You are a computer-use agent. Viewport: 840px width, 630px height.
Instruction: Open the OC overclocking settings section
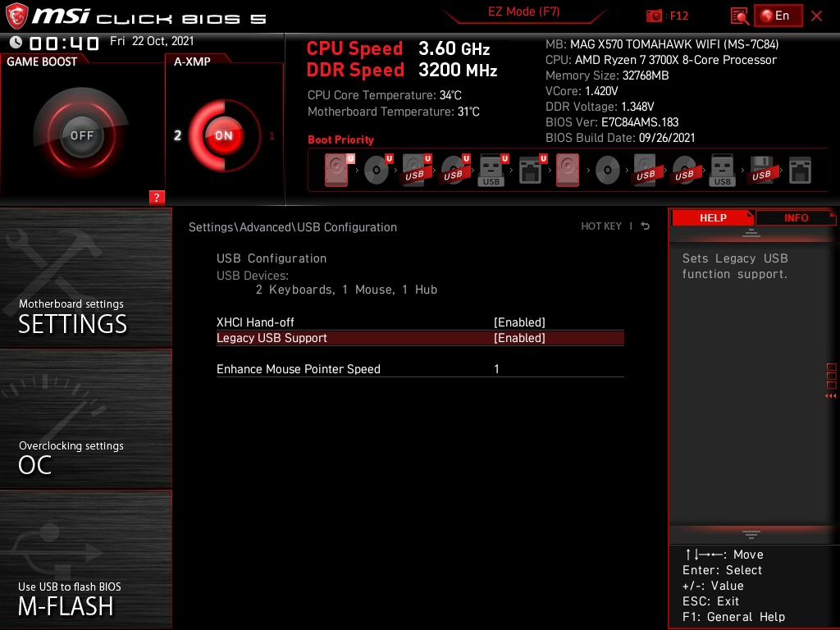click(x=85, y=419)
